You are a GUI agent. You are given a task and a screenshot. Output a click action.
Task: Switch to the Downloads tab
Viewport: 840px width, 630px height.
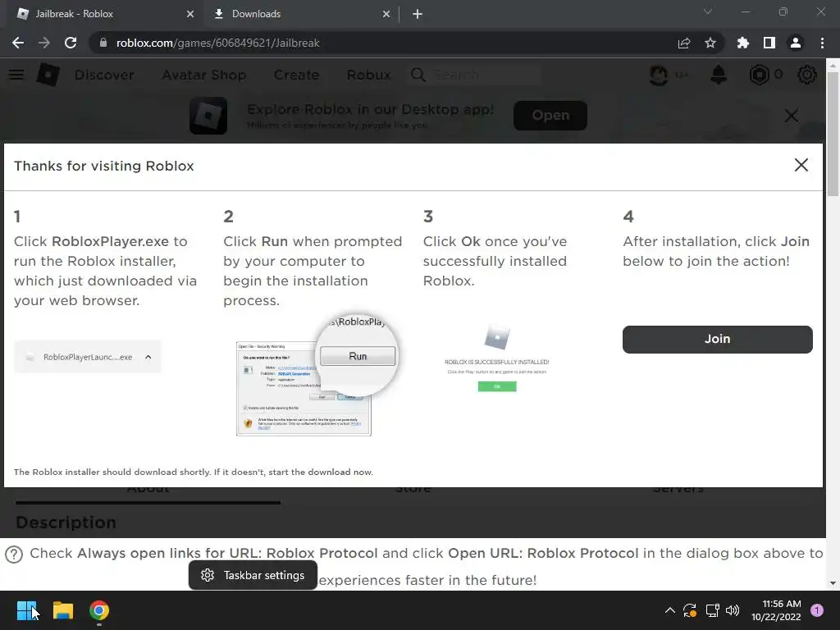point(300,15)
